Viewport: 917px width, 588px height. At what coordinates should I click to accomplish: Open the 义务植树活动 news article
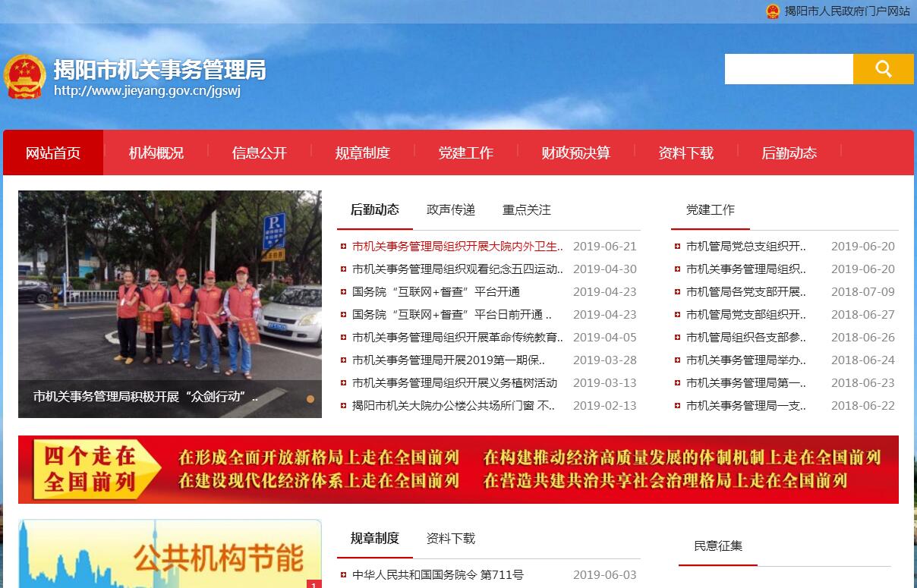[x=454, y=383]
